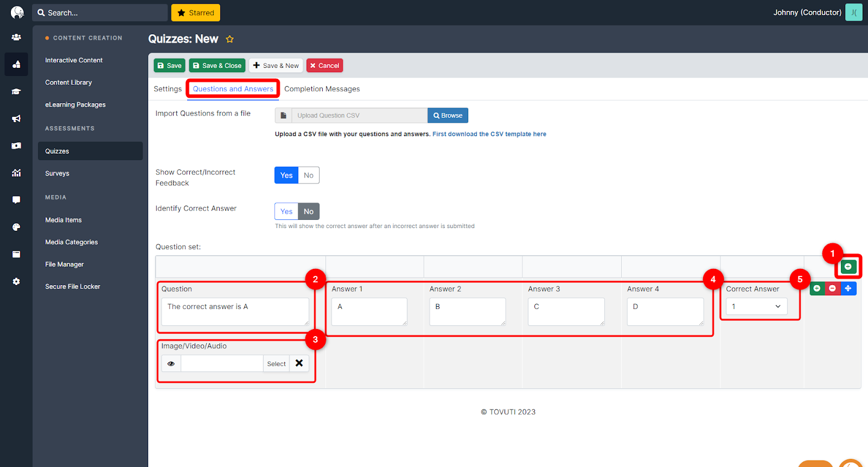Open the megaphone announcements icon
The width and height of the screenshot is (868, 467).
coord(16,118)
